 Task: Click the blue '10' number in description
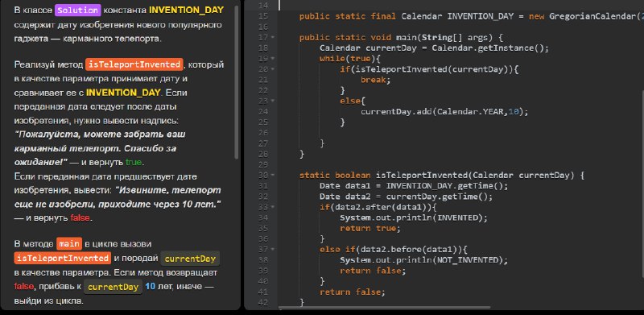coord(151,286)
